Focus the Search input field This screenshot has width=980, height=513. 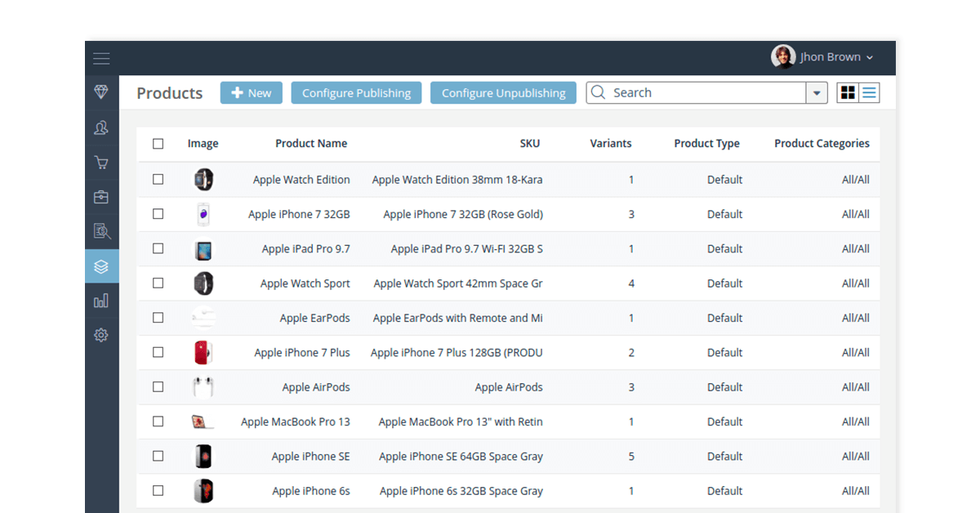[x=697, y=93]
